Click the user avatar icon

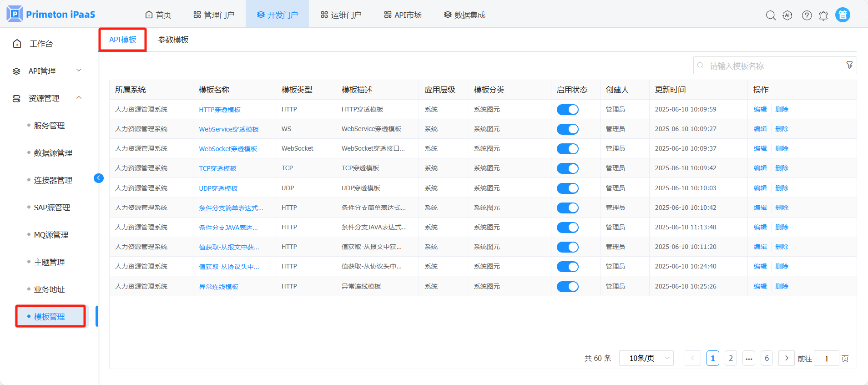843,15
